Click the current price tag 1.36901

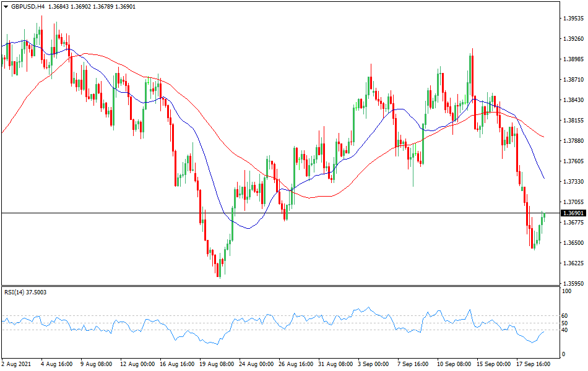pos(573,213)
